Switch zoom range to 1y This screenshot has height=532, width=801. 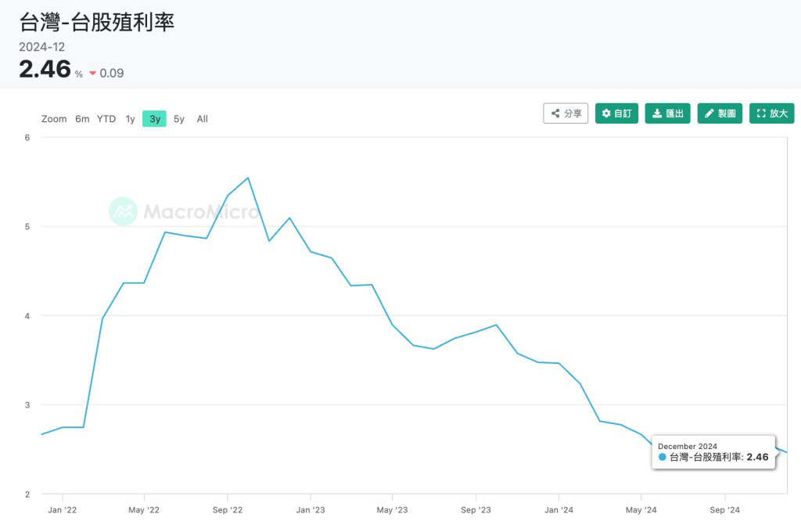pyautogui.click(x=130, y=119)
